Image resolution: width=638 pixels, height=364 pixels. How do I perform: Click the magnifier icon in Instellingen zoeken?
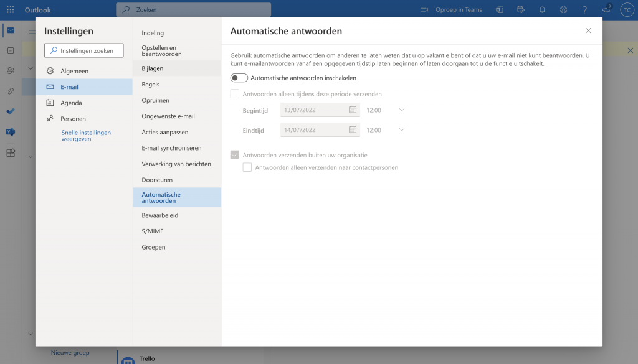pyautogui.click(x=54, y=50)
